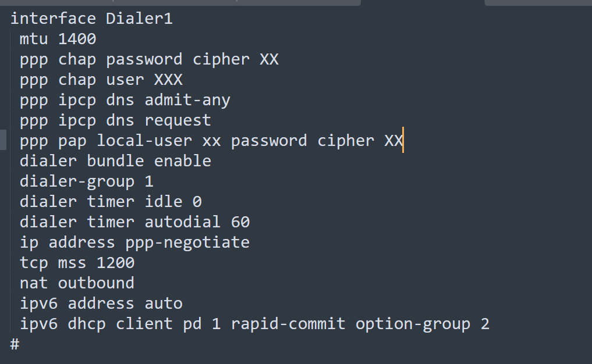Screen dimensions: 592x364
Task: Click on "ipv6 address auto" line
Action: 101,303
